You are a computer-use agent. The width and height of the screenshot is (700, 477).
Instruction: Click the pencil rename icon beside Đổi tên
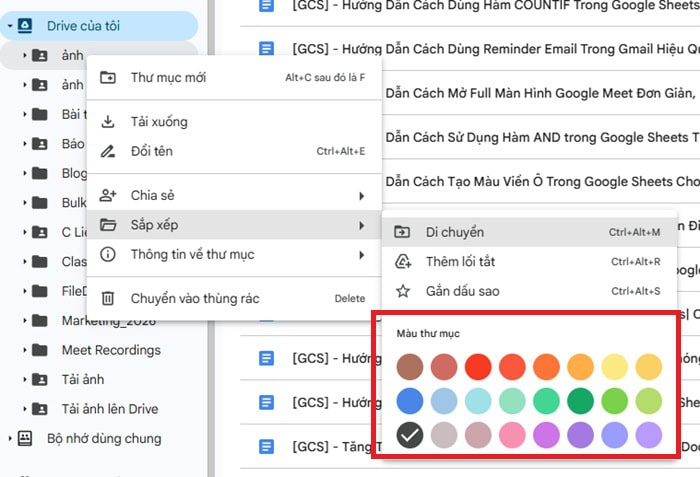[x=108, y=152]
